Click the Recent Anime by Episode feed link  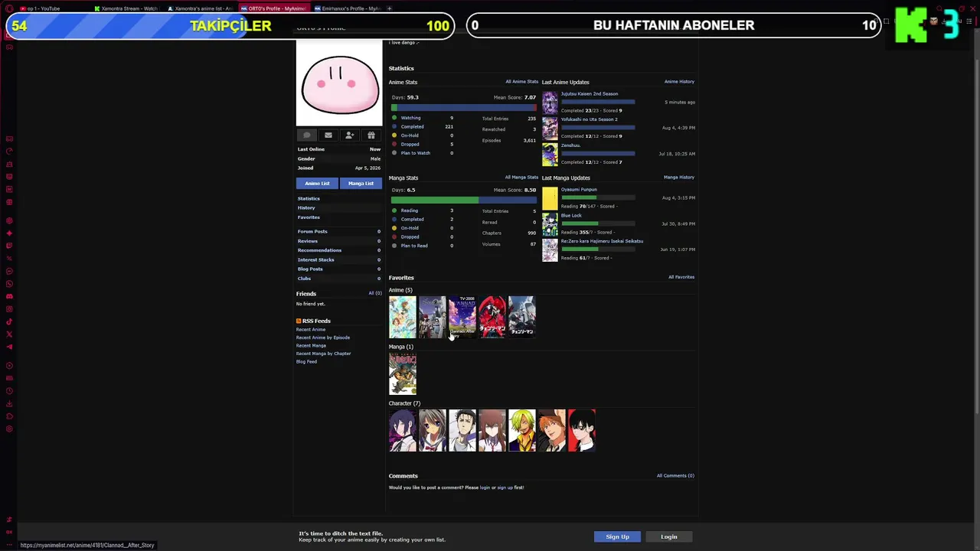323,337
